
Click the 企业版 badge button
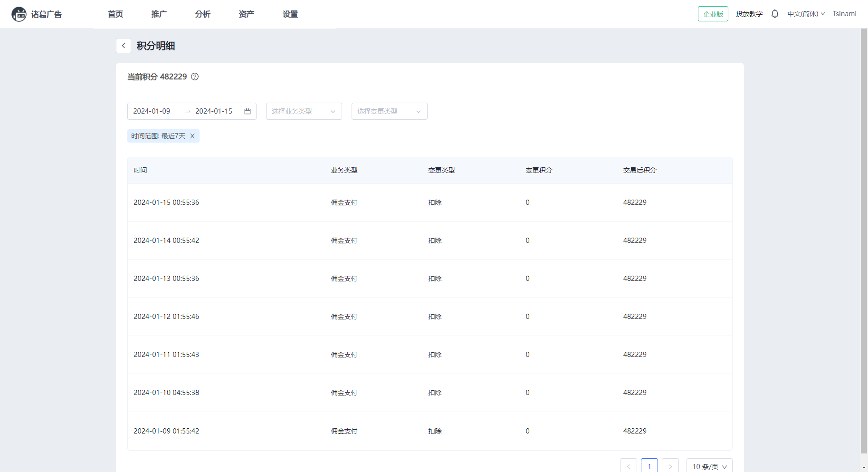713,14
